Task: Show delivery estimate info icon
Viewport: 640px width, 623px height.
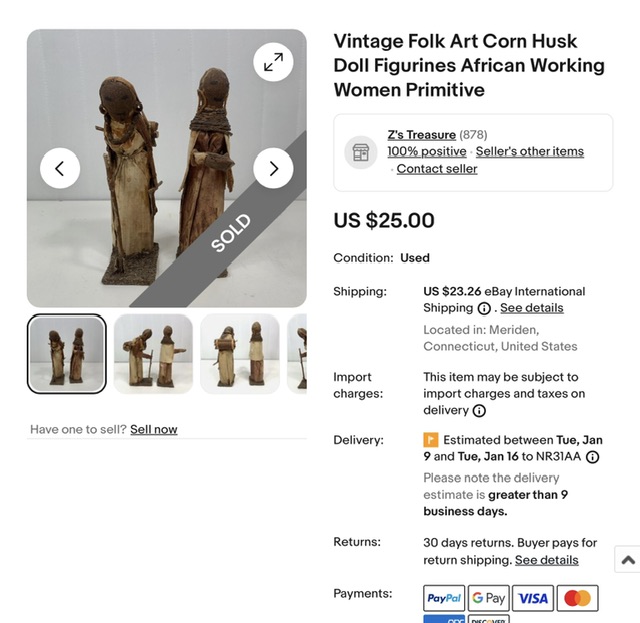Action: click(x=592, y=457)
